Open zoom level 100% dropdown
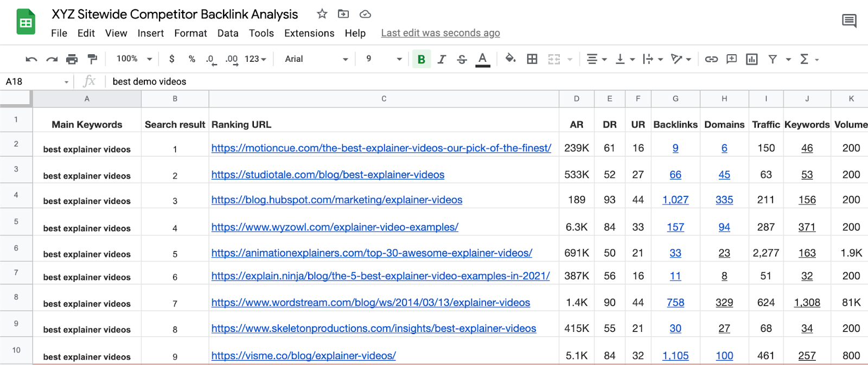 [x=134, y=59]
